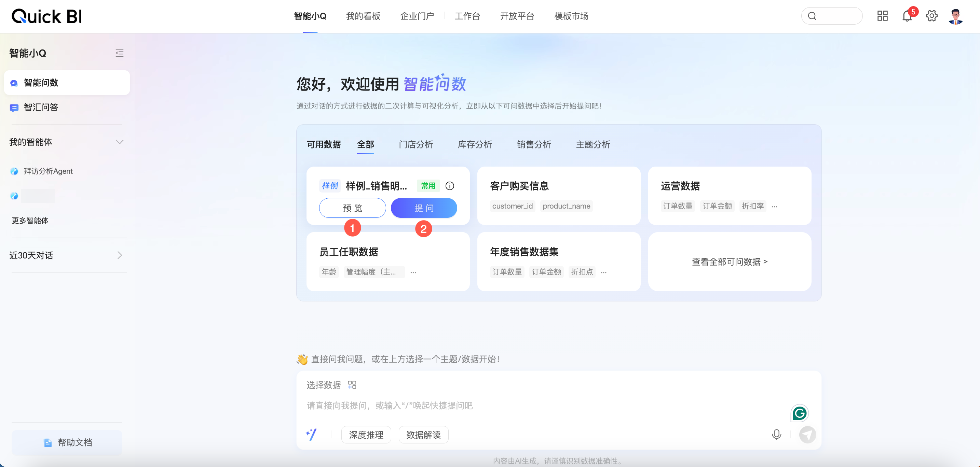
Task: Select the 全部 data filter tab
Action: 365,144
